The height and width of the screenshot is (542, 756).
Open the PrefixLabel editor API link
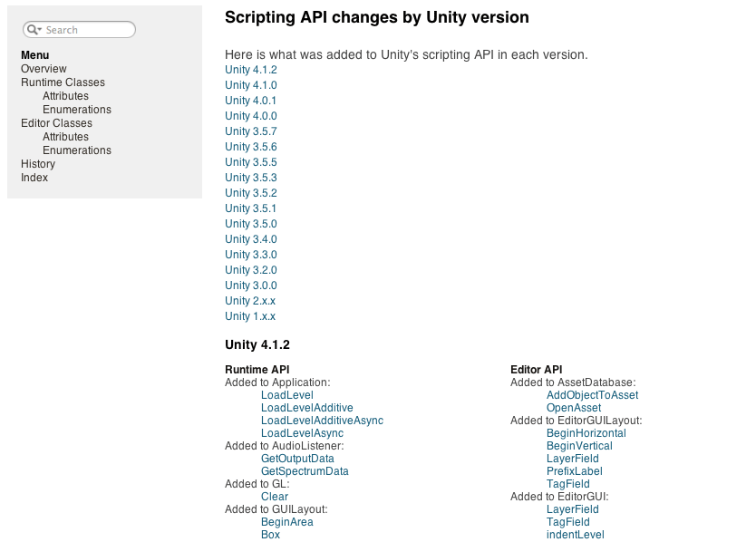(575, 471)
